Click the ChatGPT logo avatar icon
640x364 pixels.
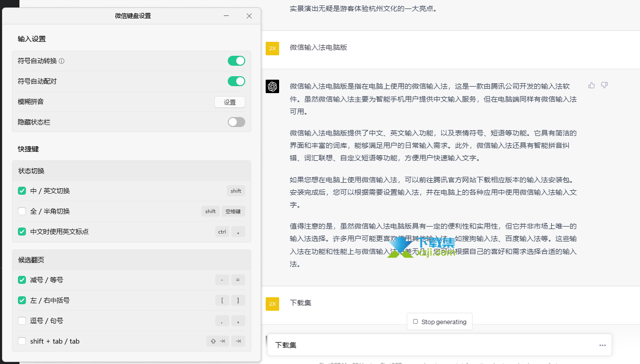(x=272, y=86)
